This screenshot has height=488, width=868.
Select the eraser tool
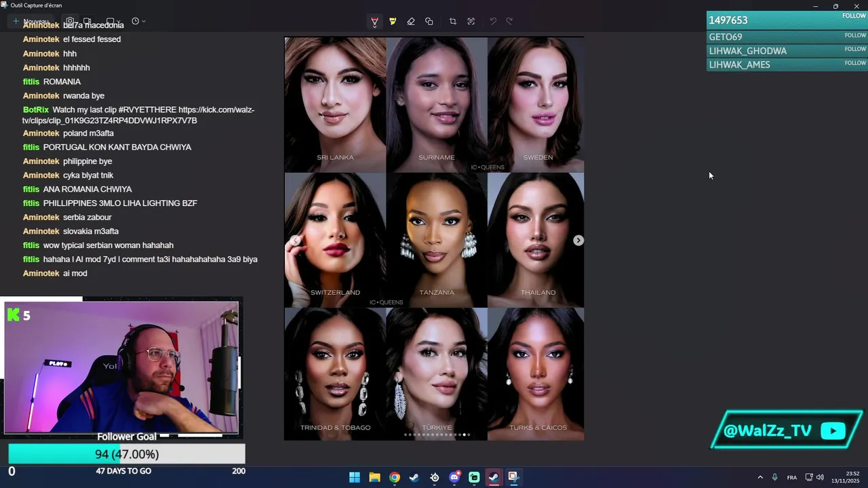(411, 22)
